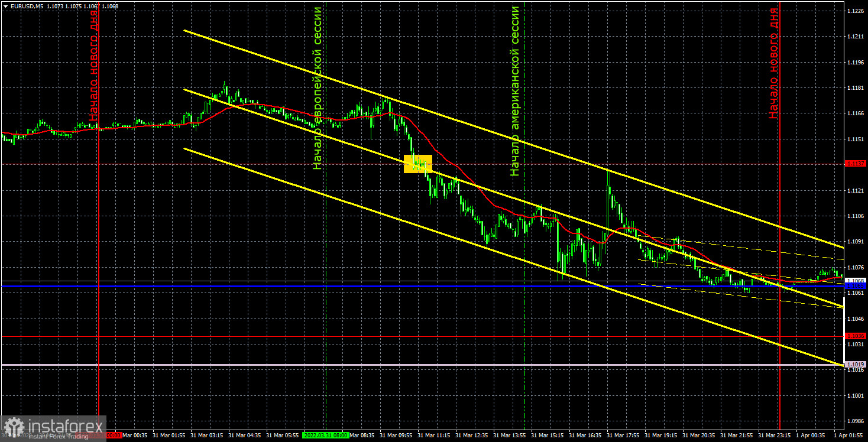The height and width of the screenshot is (442, 868).
Task: Select the EURUSD,M5 chart title text
Action: (27, 6)
